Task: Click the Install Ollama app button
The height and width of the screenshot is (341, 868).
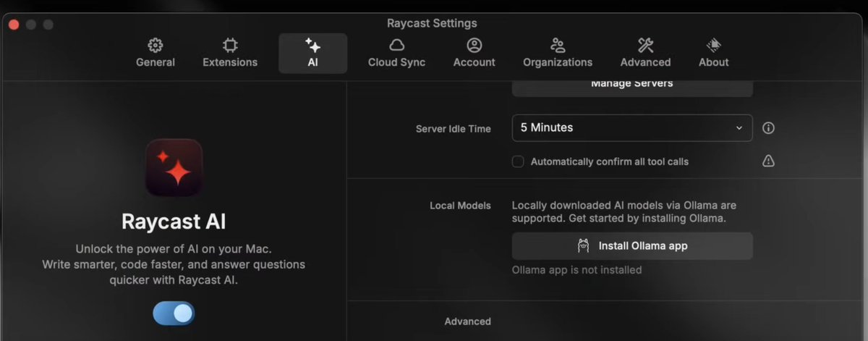Action: [632, 246]
